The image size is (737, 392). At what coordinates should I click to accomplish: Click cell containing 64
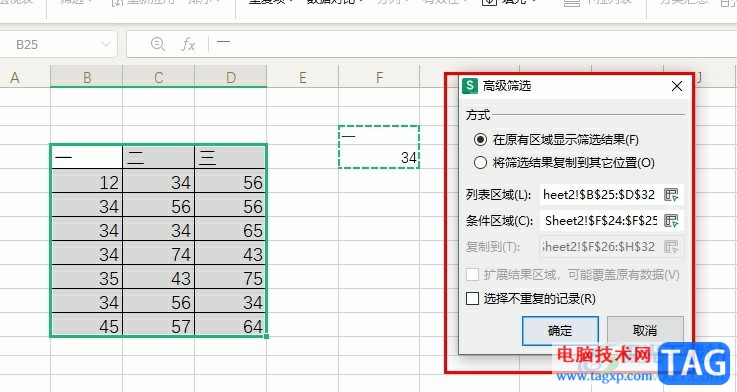click(230, 325)
